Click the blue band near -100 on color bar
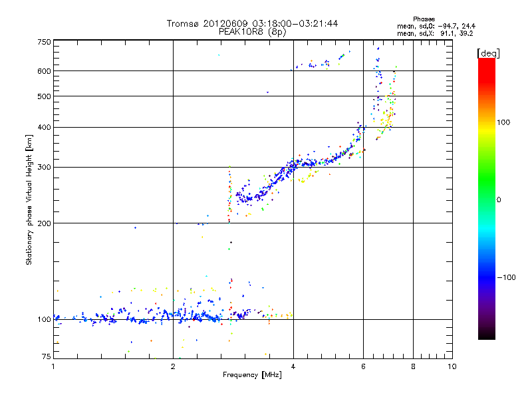The image size is (532, 399). (x=487, y=277)
